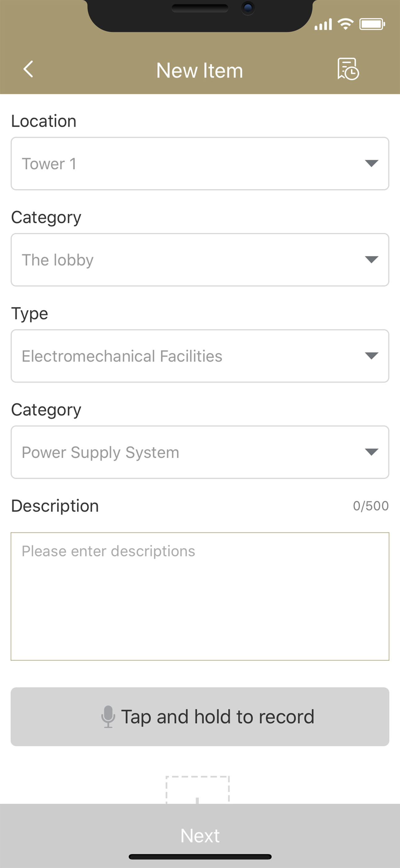Tap the microphone icon on record button

coord(108,717)
